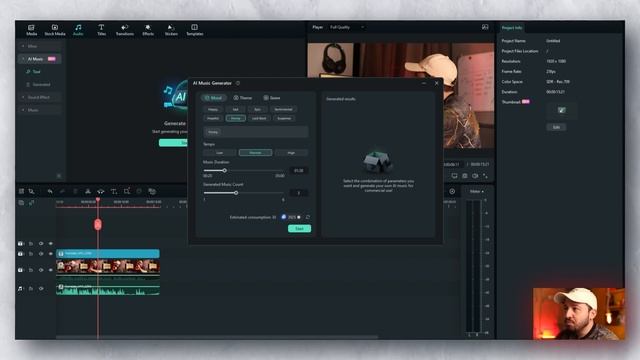640x360 pixels.
Task: Set tempo to Low
Action: 220,153
